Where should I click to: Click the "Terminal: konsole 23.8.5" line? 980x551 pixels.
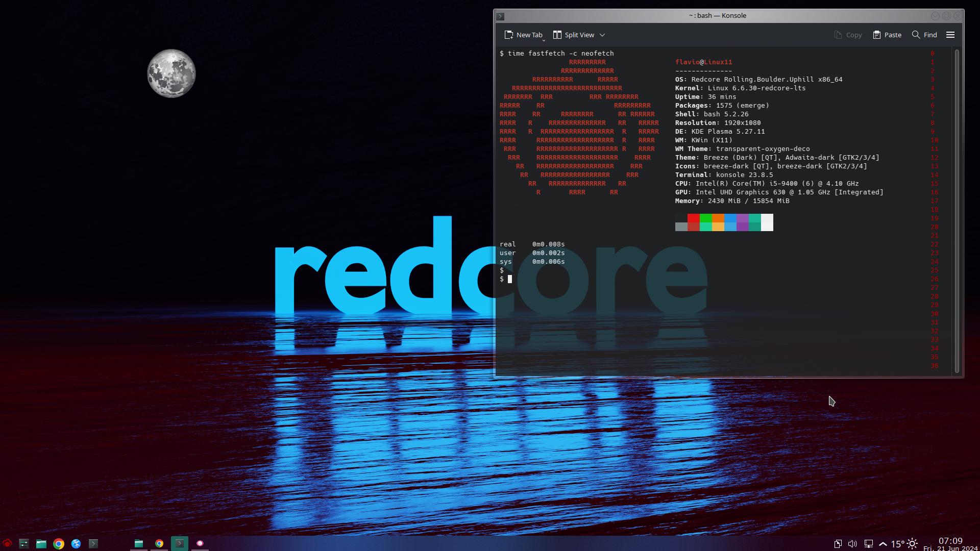pyautogui.click(x=724, y=174)
